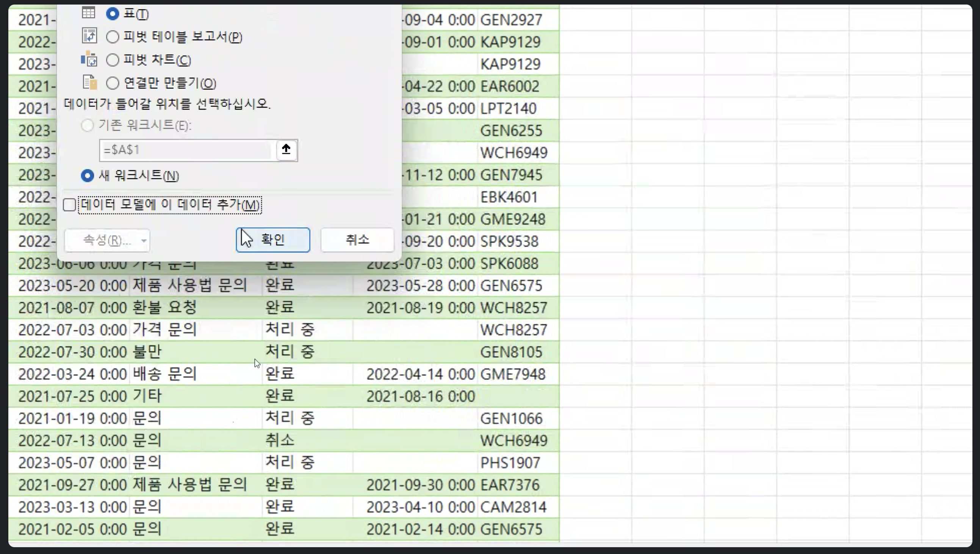Choose 연결만 만들기 radio option
This screenshot has width=980, height=554.
coord(112,83)
